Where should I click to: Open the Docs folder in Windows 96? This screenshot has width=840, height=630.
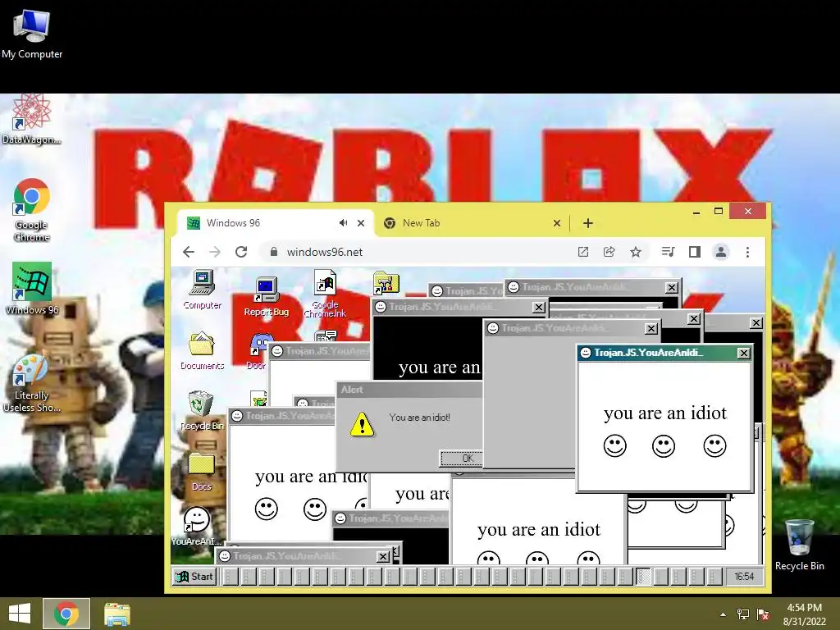tap(202, 472)
